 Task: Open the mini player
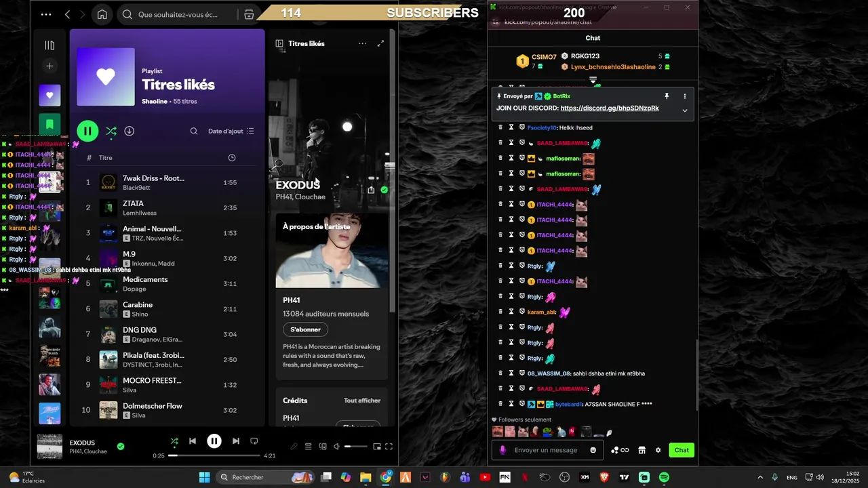click(x=376, y=447)
